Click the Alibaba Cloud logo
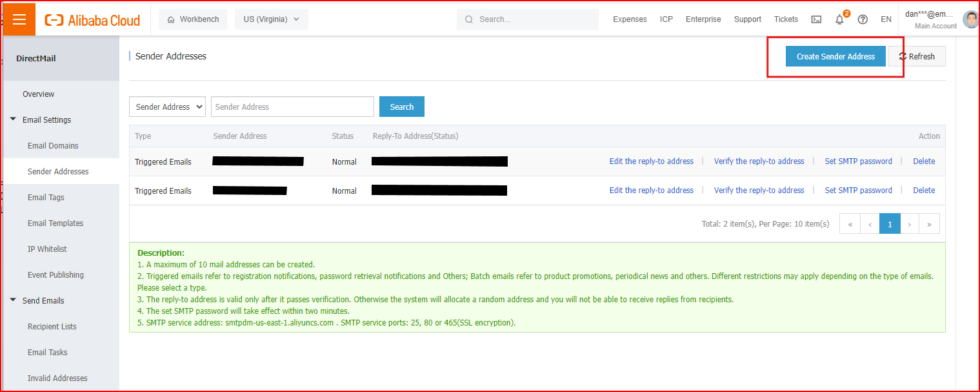The height and width of the screenshot is (392, 980). tap(92, 20)
